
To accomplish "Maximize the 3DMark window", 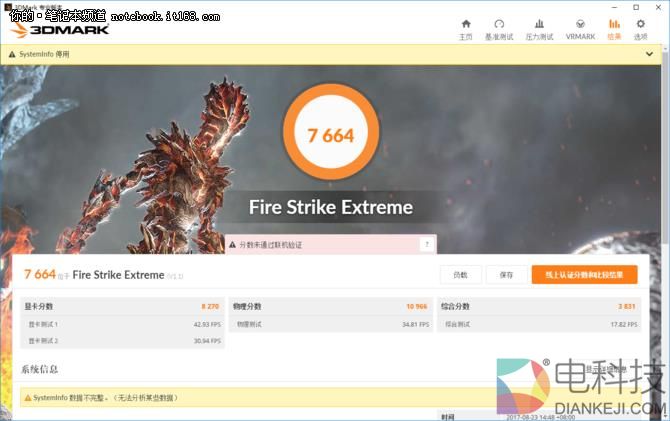I will [636, 7].
